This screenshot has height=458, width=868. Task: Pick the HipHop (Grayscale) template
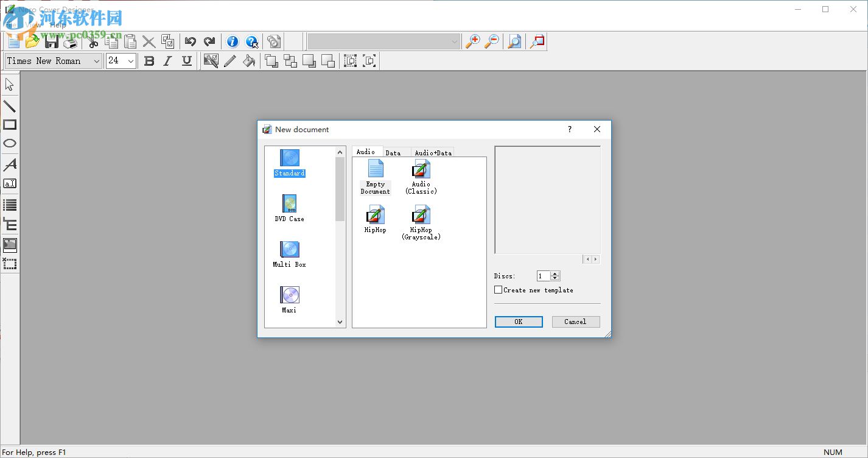[421, 222]
